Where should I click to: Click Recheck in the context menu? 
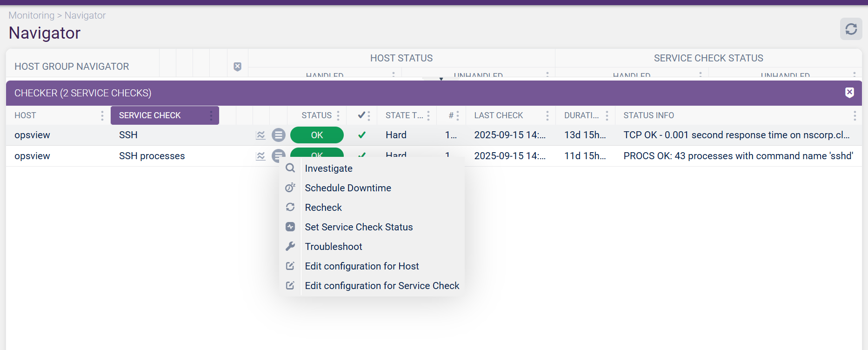coord(323,208)
